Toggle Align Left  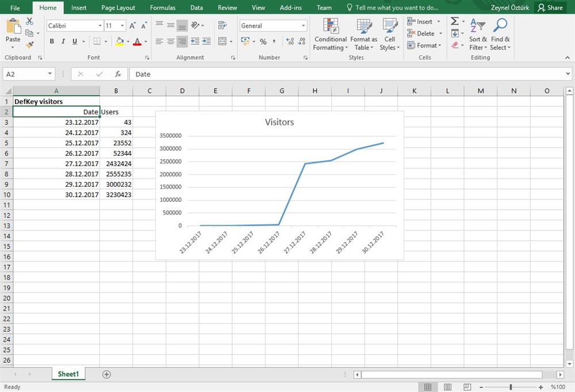[159, 41]
